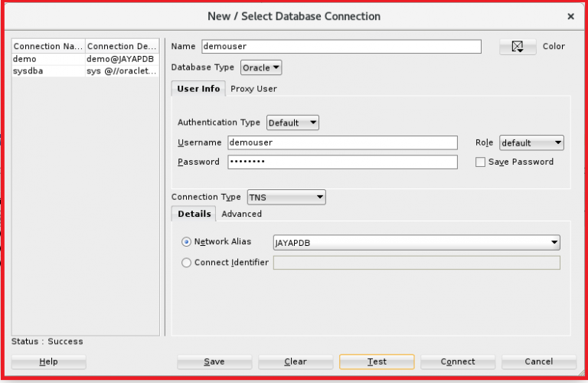Select the sysdba connection row
Image resolution: width=588 pixels, height=383 pixels.
tap(86, 71)
